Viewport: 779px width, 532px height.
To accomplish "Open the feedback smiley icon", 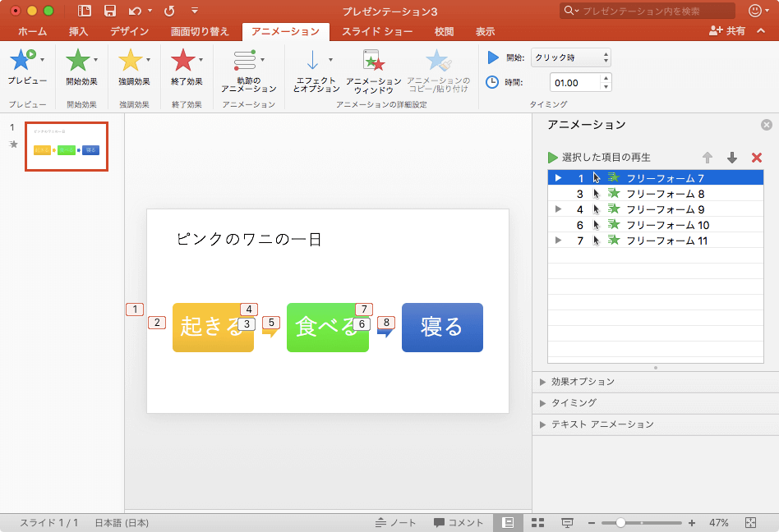I will 755,11.
